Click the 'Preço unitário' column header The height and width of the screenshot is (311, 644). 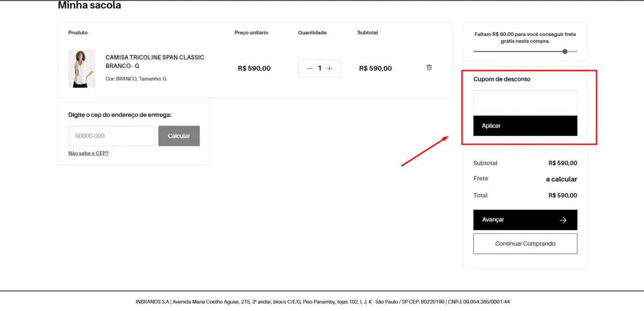coord(251,33)
